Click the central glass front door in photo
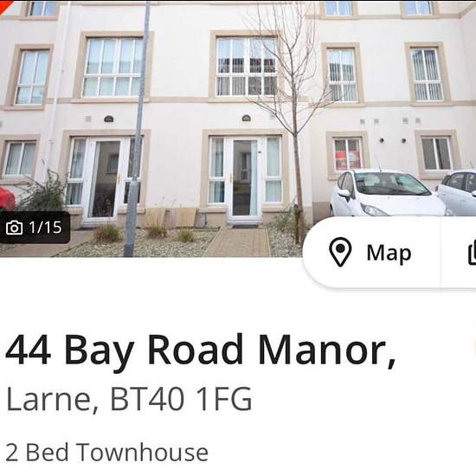476x476 pixels. click(x=245, y=177)
